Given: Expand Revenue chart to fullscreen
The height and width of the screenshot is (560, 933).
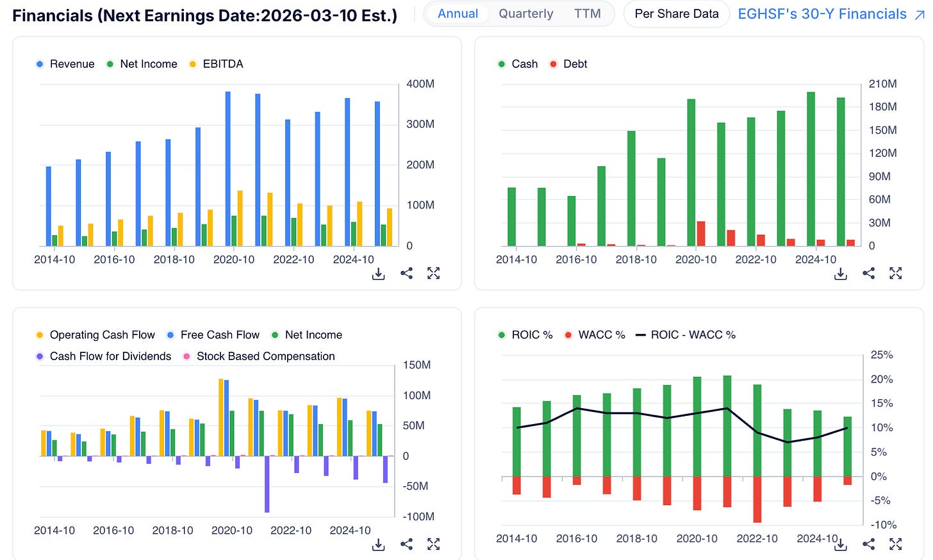Looking at the screenshot, I should tap(434, 274).
